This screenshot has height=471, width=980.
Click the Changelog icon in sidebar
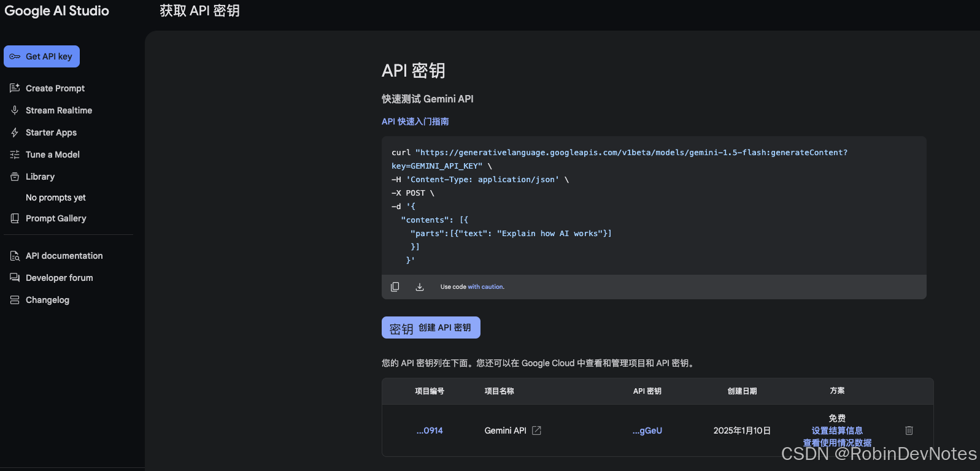coord(15,300)
